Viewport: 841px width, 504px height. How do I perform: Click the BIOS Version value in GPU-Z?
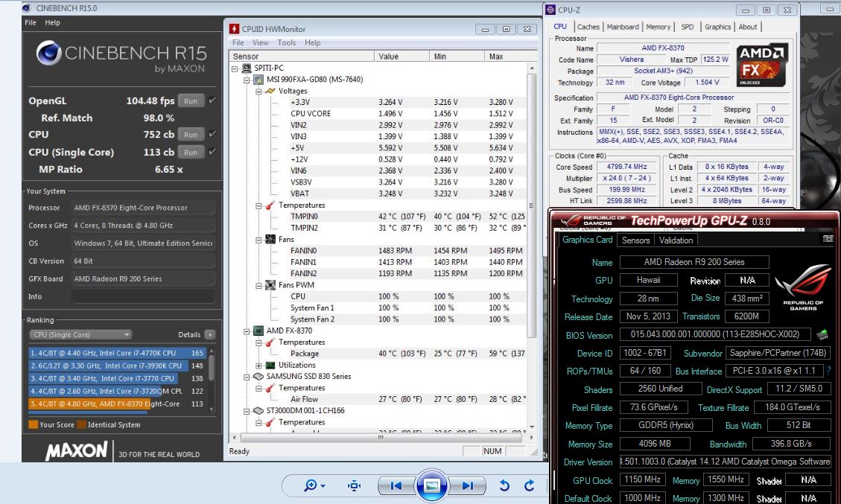coord(715,334)
